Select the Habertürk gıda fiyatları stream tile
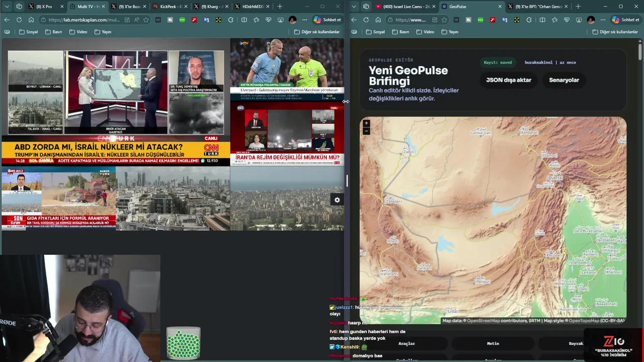Image resolution: width=644 pixels, height=362 pixels. tap(58, 199)
